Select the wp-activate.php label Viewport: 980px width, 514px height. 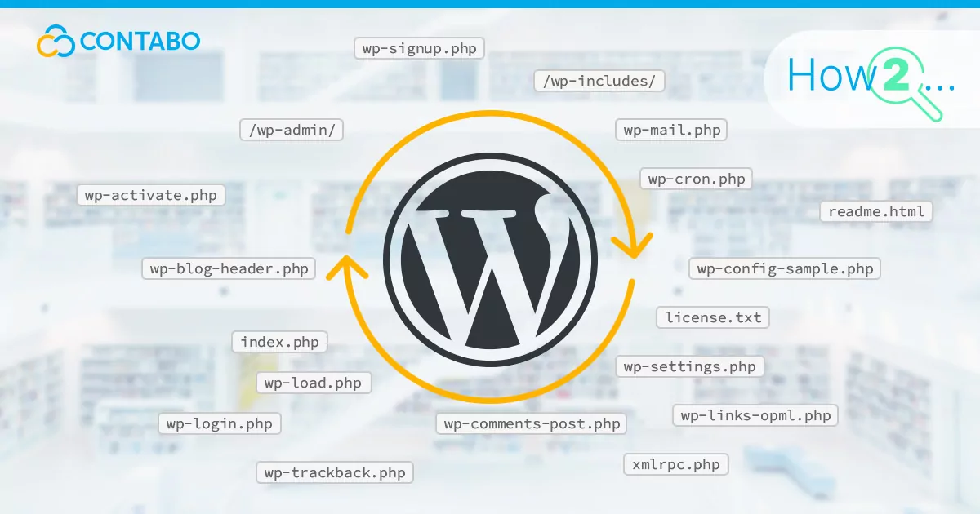click(151, 195)
